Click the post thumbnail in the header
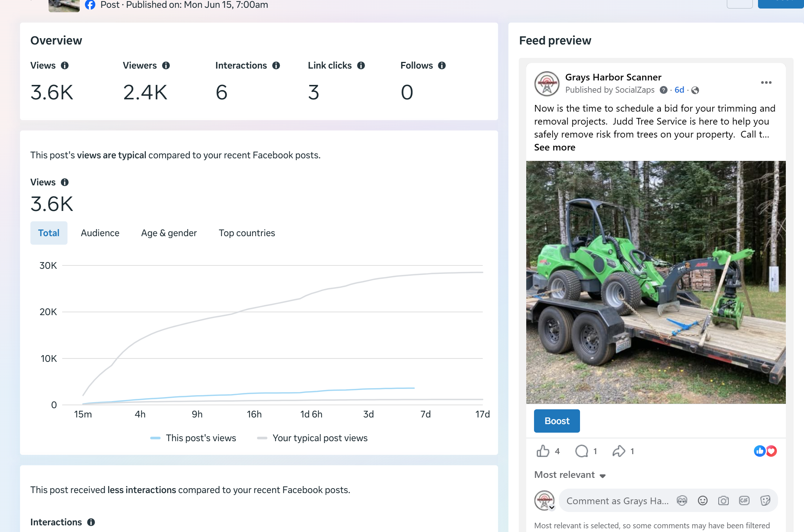 (x=64, y=6)
